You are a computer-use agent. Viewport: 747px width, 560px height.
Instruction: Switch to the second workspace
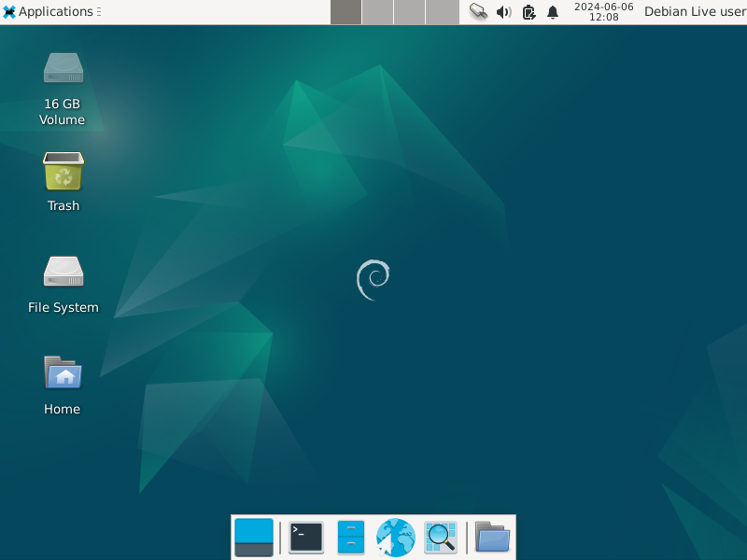[378, 12]
